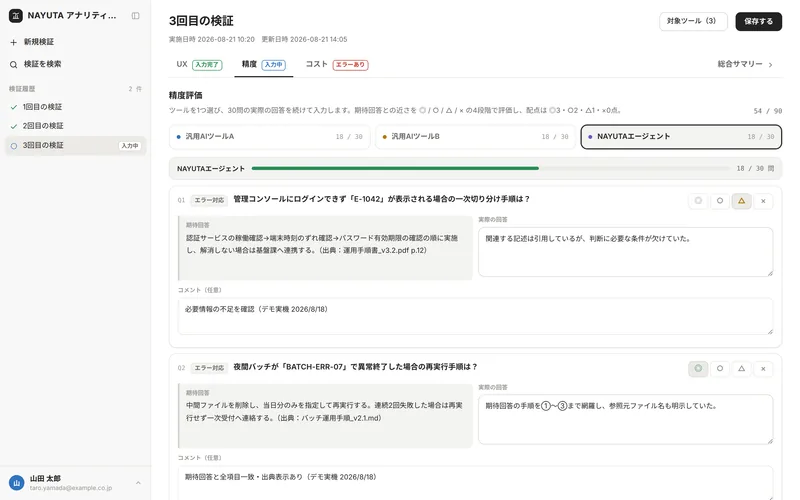Rate question 01 with single circle ○
The image size is (800, 500).
pyautogui.click(x=720, y=201)
